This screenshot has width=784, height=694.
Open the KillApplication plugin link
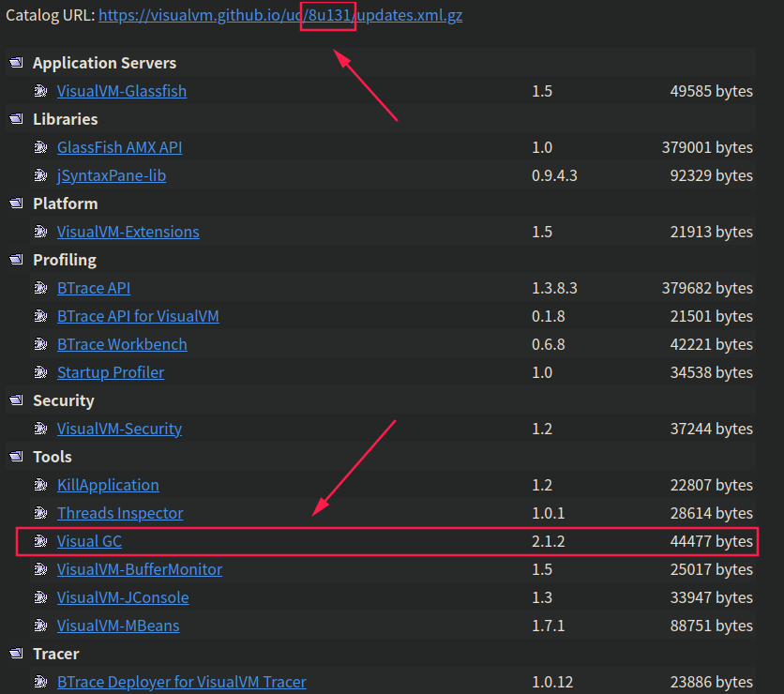(x=108, y=485)
